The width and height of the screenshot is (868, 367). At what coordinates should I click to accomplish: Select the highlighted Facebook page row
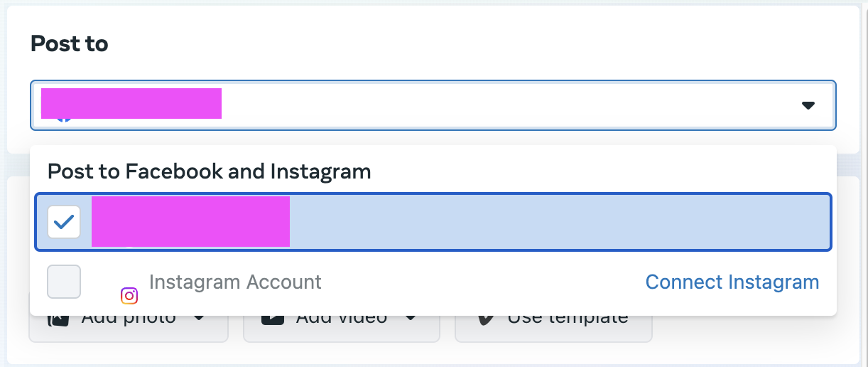tap(433, 222)
